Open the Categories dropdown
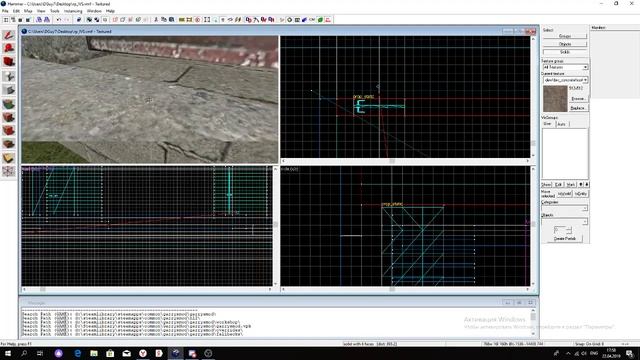640x360 pixels. pyautogui.click(x=564, y=208)
